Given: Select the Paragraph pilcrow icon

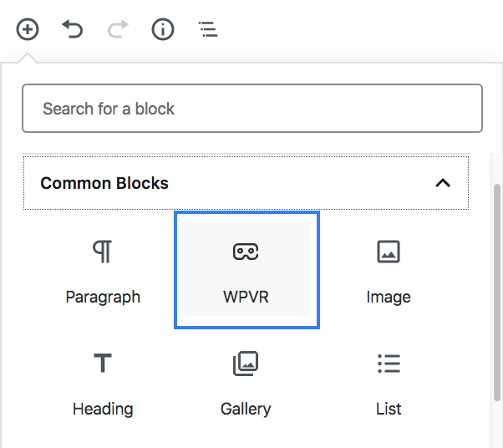Looking at the screenshot, I should click(103, 252).
